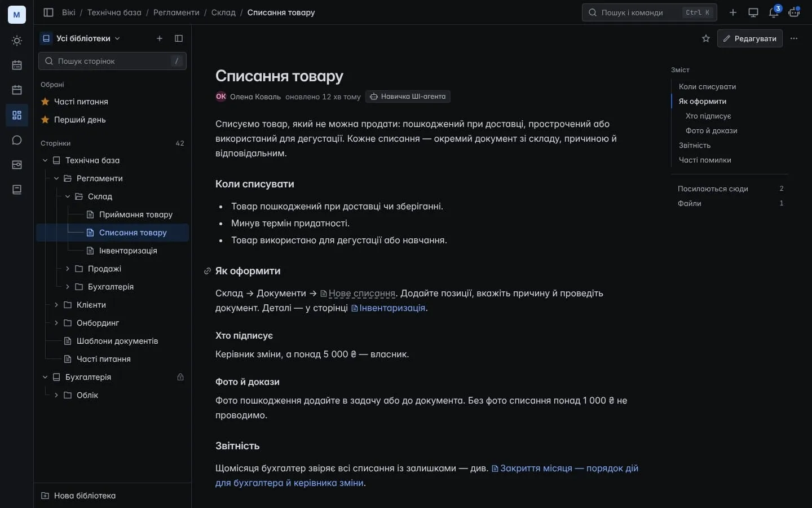Select «Часті помилки» in the contents list
The width and height of the screenshot is (812, 508).
pyautogui.click(x=705, y=160)
